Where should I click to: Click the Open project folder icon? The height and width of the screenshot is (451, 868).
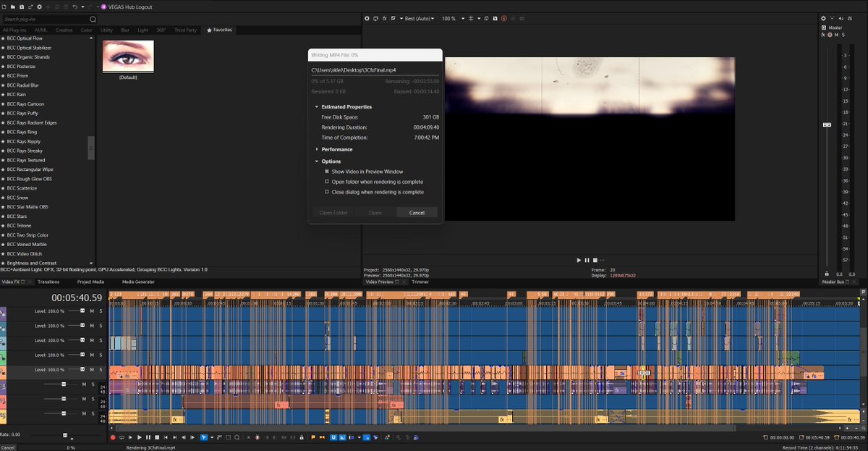13,7
